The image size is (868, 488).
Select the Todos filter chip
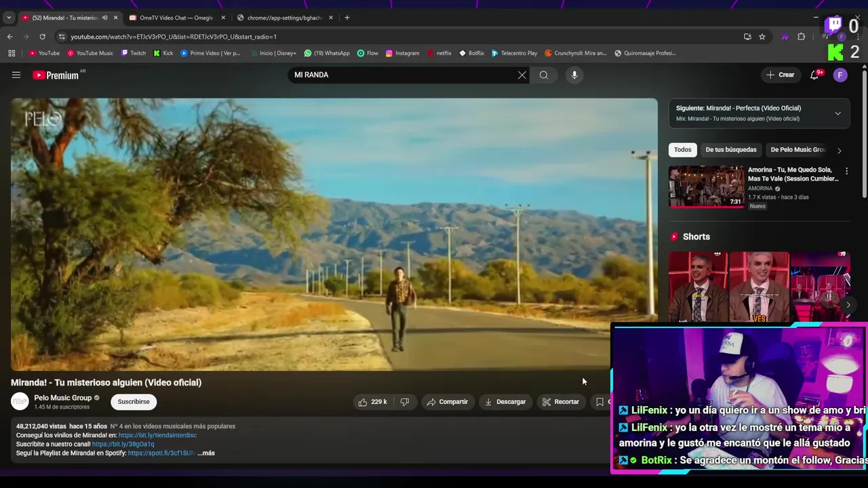click(683, 150)
